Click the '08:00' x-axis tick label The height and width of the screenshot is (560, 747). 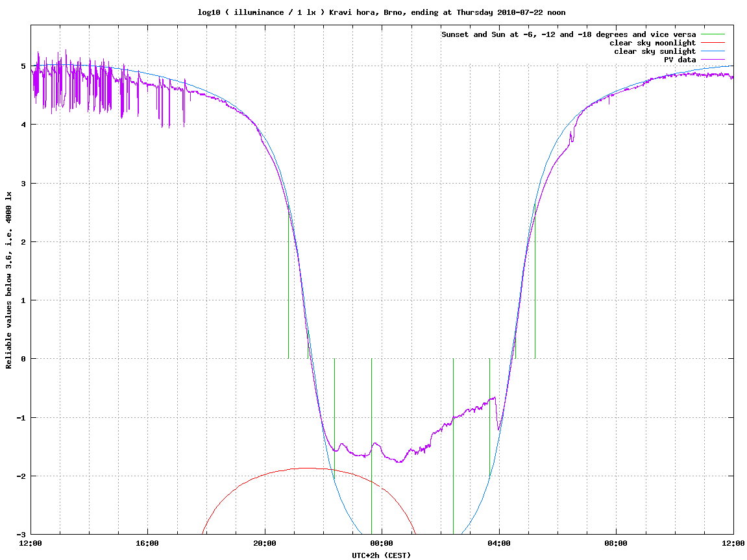tap(617, 543)
